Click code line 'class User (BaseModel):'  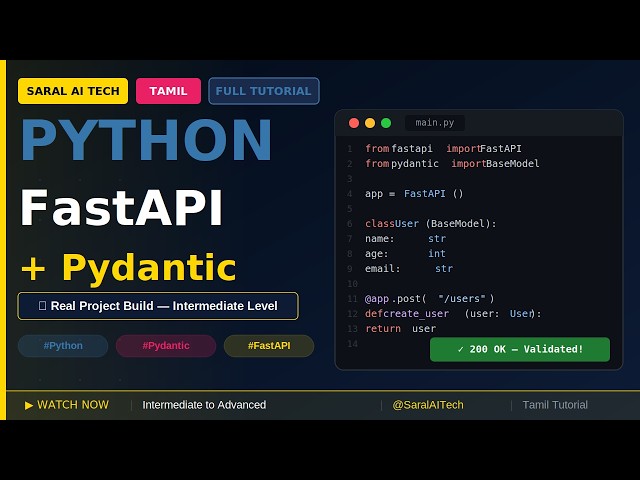(x=431, y=224)
